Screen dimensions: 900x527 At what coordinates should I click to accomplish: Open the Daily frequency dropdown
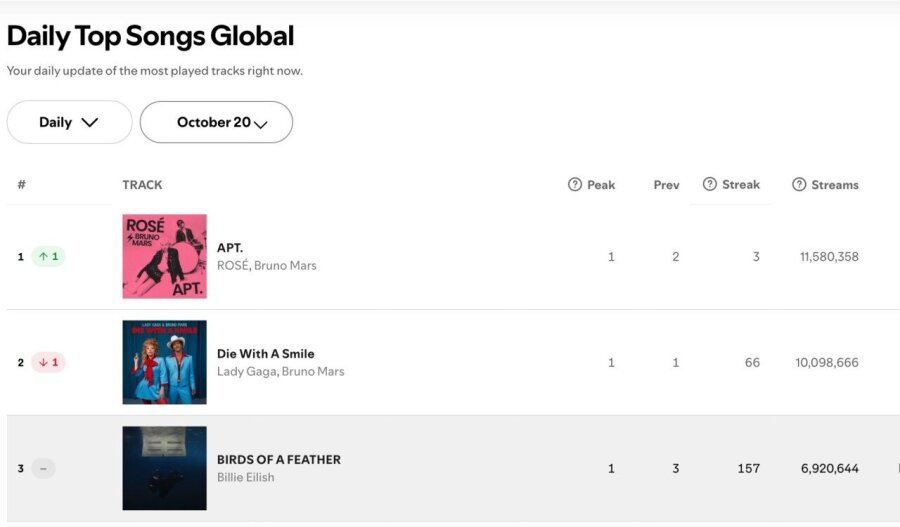(69, 122)
